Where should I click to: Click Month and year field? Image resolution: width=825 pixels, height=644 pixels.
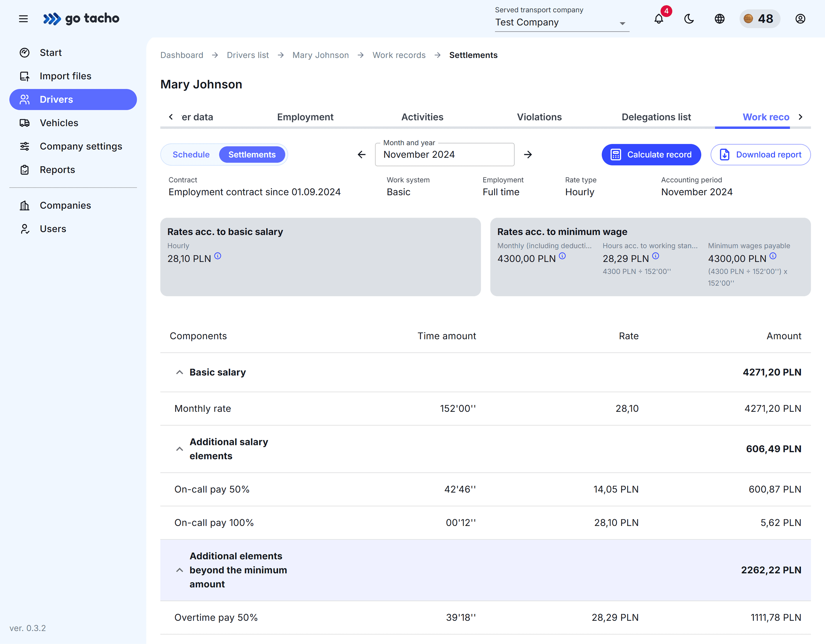(445, 155)
